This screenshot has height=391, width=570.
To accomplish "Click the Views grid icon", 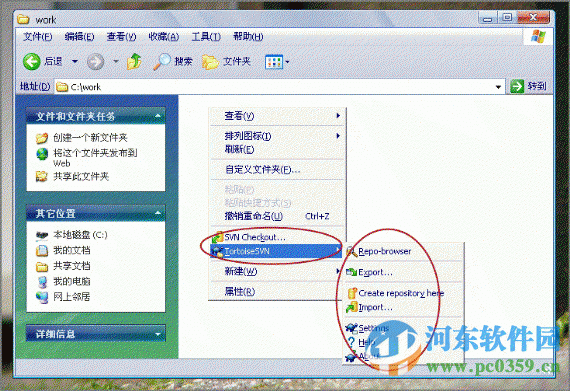I will [x=274, y=62].
